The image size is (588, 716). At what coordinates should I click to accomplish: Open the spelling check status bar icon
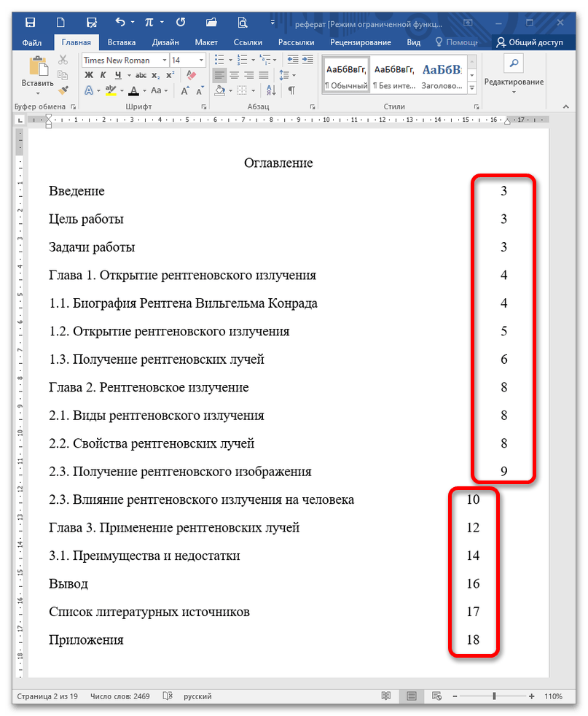168,696
